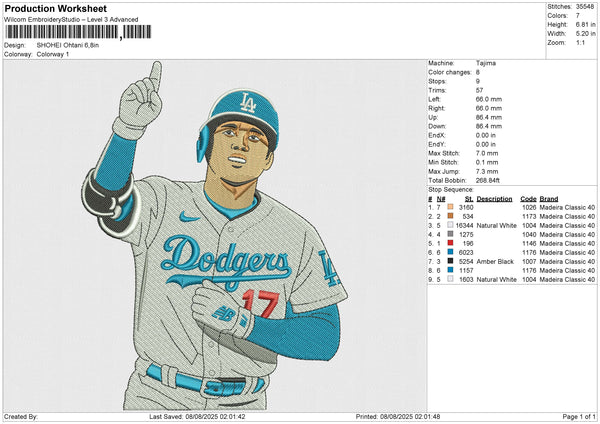The height and width of the screenshot is (424, 600).
Task: Click the Brand column header
Action: [548, 198]
